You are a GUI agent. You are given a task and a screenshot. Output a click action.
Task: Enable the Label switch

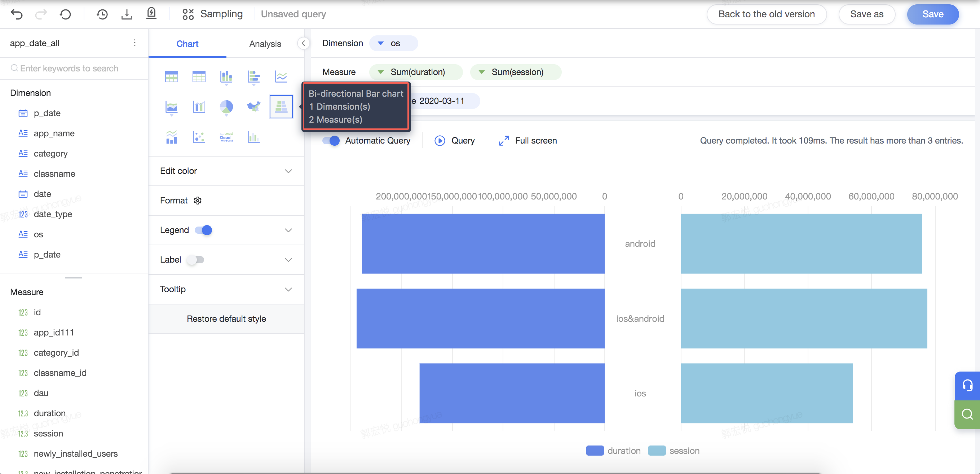[195, 260]
